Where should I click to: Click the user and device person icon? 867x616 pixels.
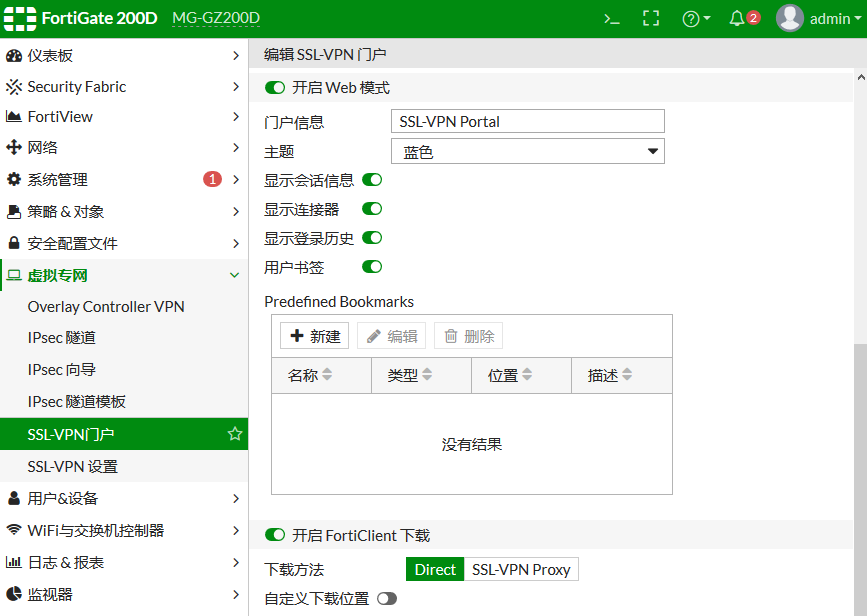[14, 498]
